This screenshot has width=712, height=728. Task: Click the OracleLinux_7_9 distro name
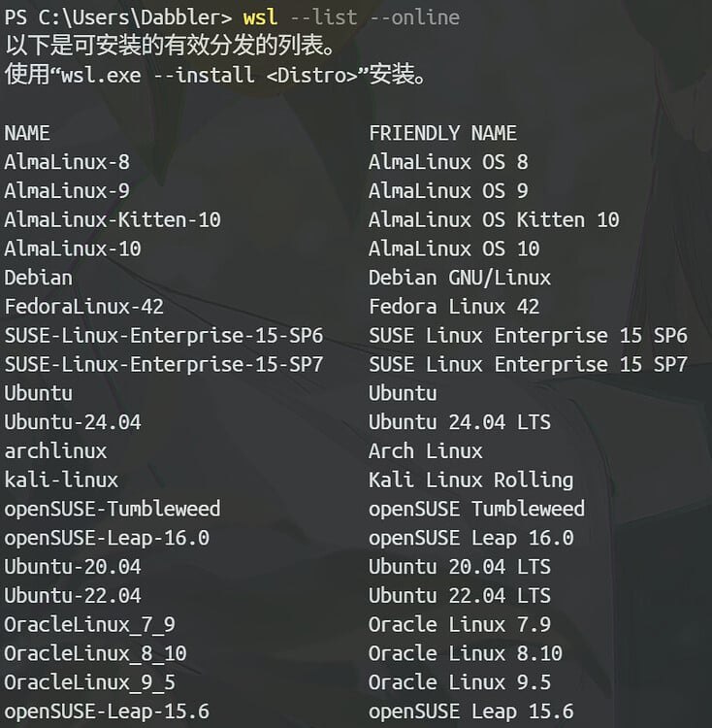tap(89, 624)
